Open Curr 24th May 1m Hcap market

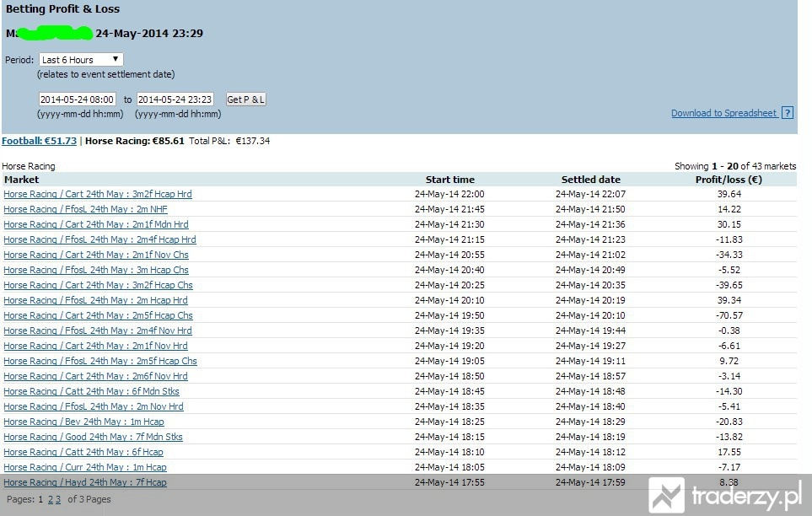pyautogui.click(x=85, y=467)
